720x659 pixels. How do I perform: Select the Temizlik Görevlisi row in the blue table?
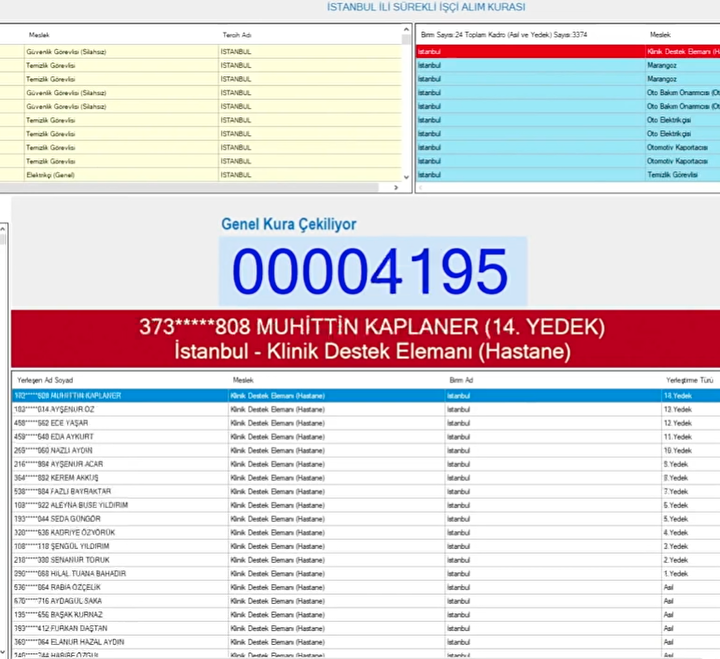568,175
